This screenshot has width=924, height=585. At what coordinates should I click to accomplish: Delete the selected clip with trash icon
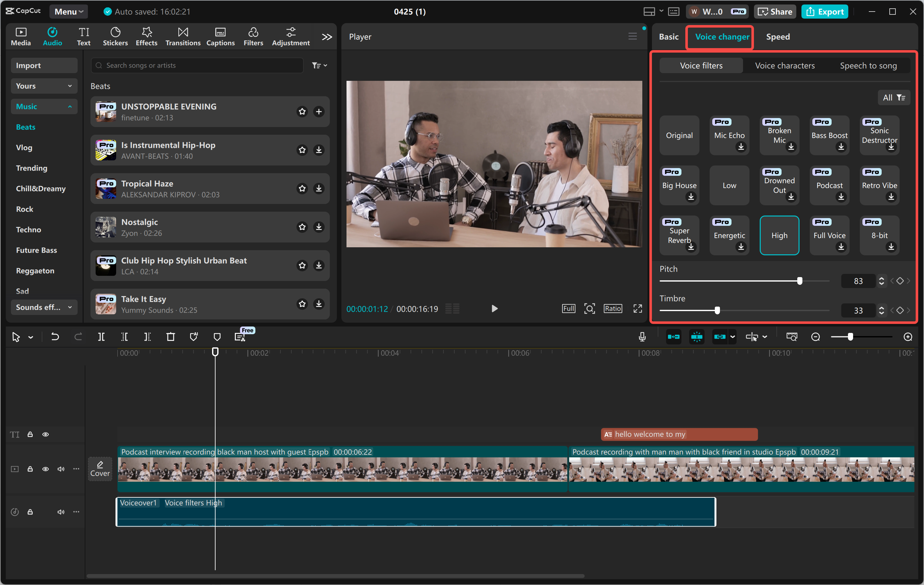coord(170,337)
